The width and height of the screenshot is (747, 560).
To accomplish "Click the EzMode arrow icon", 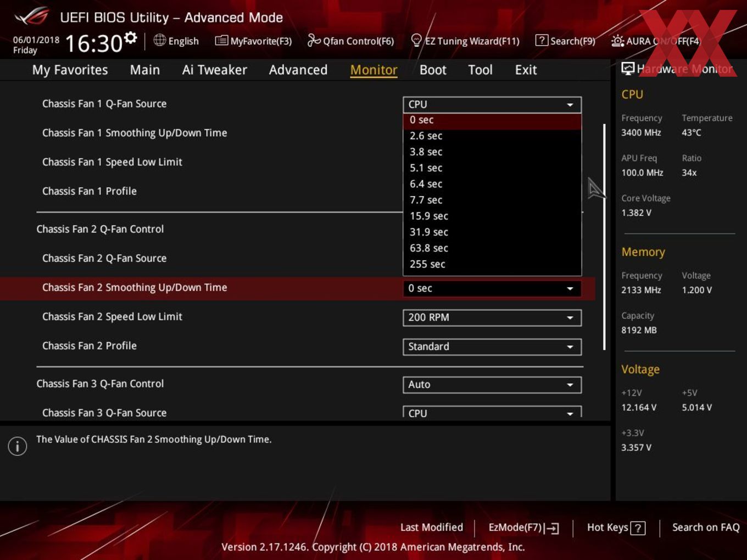I will tap(551, 528).
